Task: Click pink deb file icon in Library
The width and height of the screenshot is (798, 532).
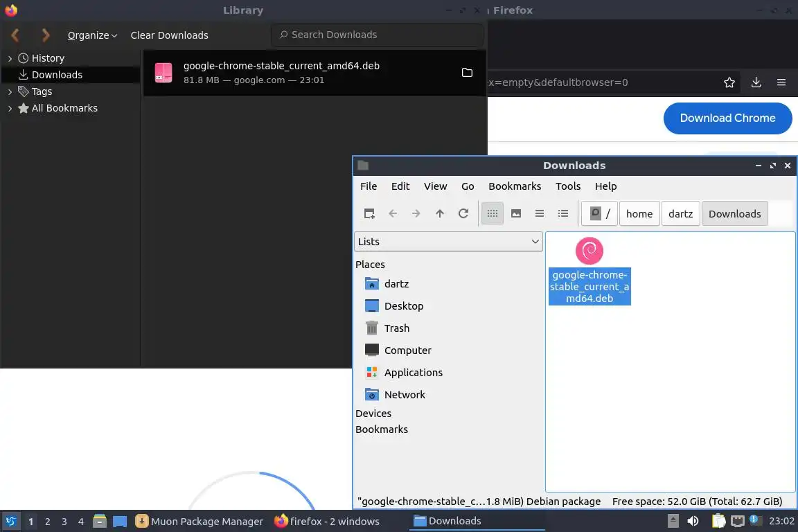Action: click(163, 73)
